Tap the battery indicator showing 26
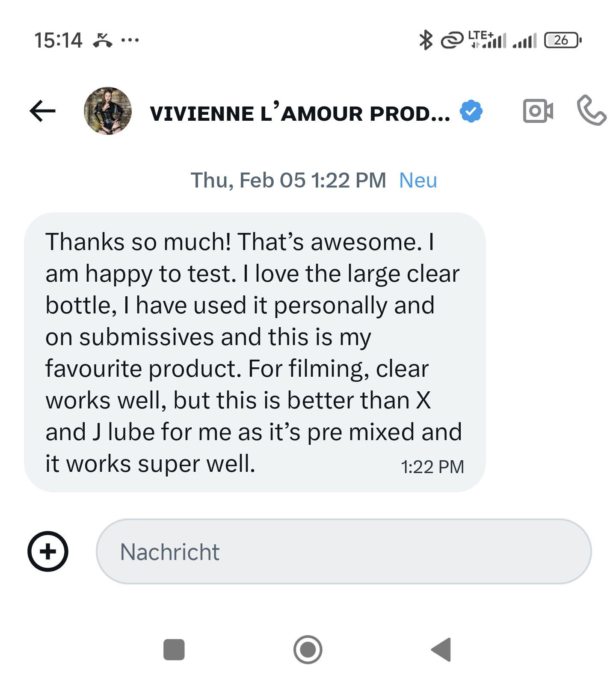This screenshot has width=616, height=685. pos(563,40)
